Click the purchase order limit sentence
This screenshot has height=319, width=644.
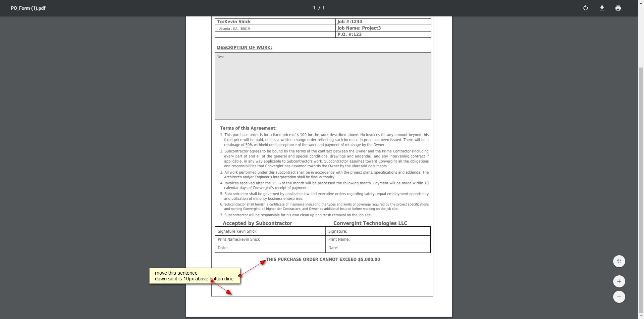323,260
